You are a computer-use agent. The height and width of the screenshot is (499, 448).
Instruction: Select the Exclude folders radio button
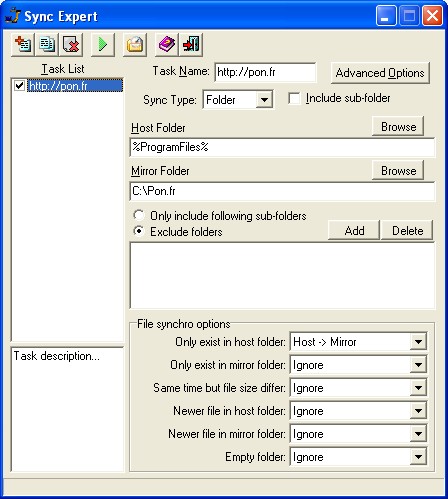click(139, 231)
